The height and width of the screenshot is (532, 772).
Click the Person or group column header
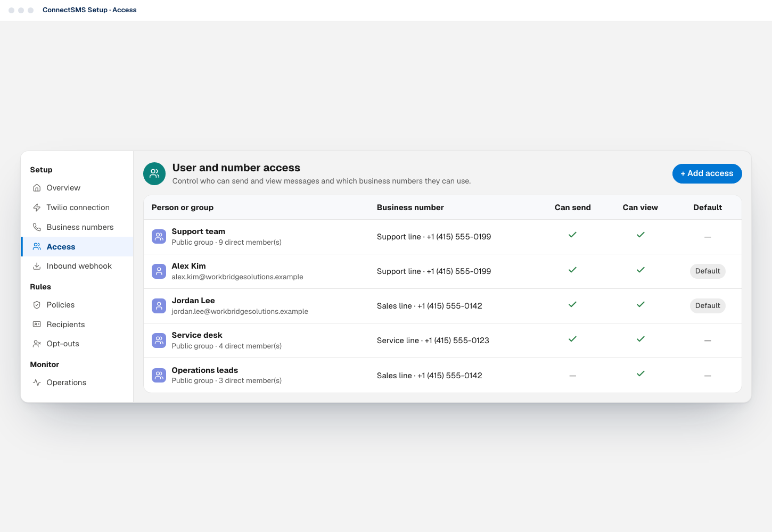click(x=183, y=207)
